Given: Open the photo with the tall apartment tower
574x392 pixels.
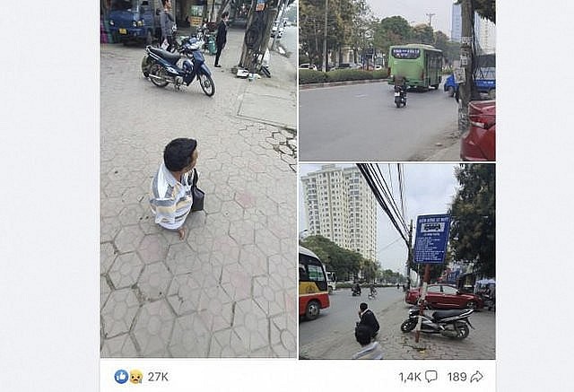Looking at the screenshot, I should pos(397,261).
